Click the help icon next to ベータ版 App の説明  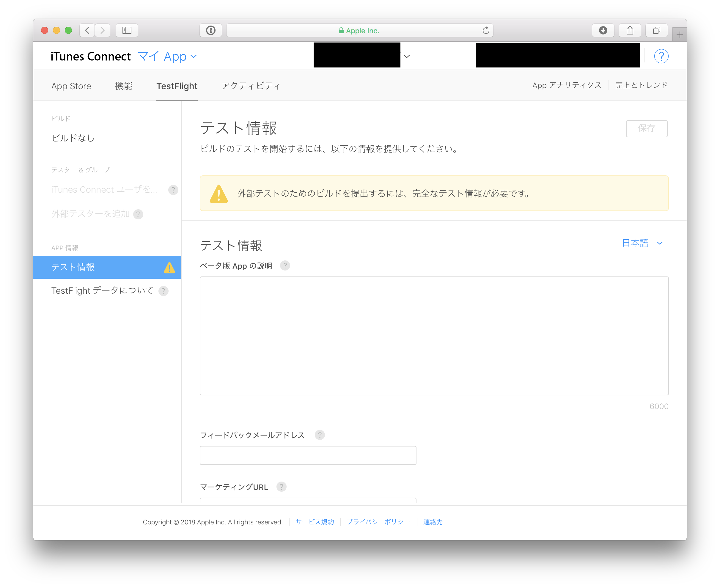coord(285,266)
